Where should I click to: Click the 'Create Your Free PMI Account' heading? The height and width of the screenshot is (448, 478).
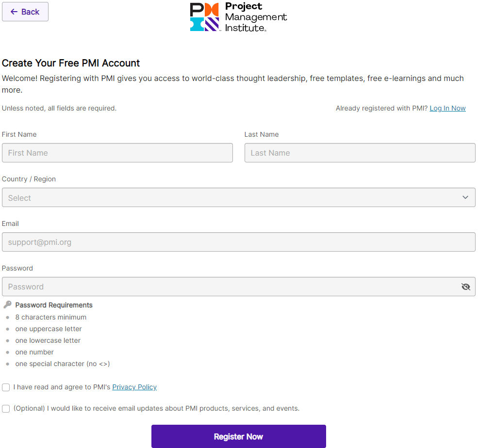71,63
